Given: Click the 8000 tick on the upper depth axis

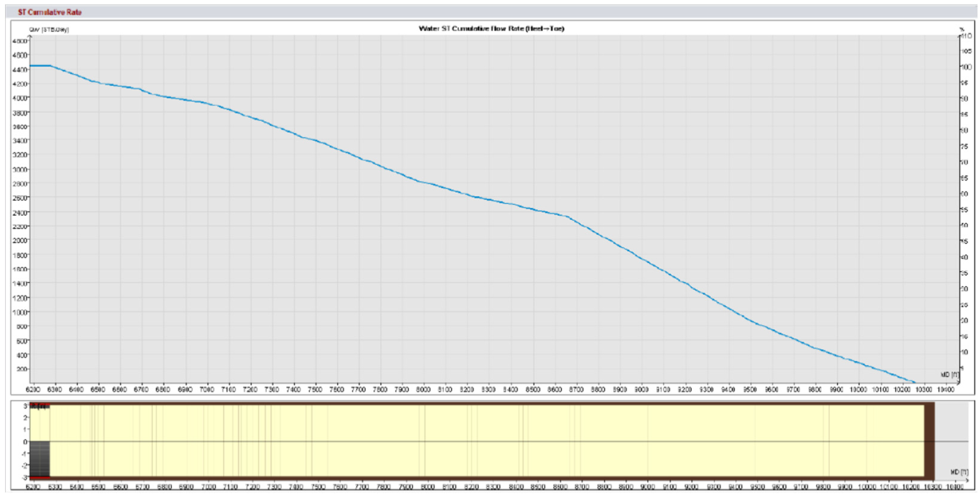Looking at the screenshot, I should point(423,390).
